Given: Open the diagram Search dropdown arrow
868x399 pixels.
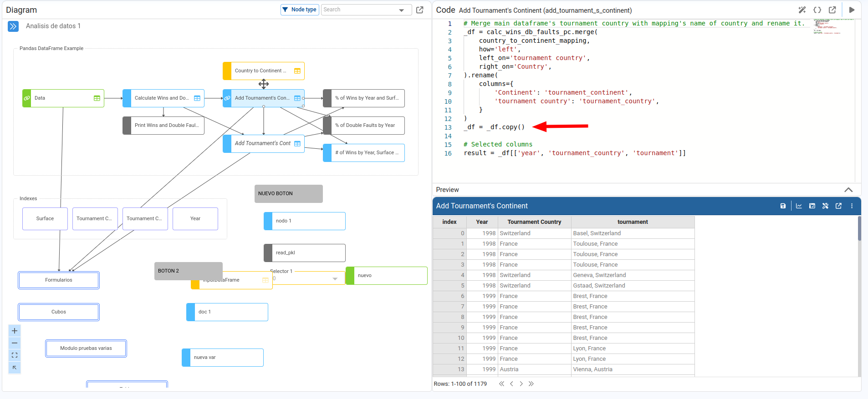Looking at the screenshot, I should 401,10.
